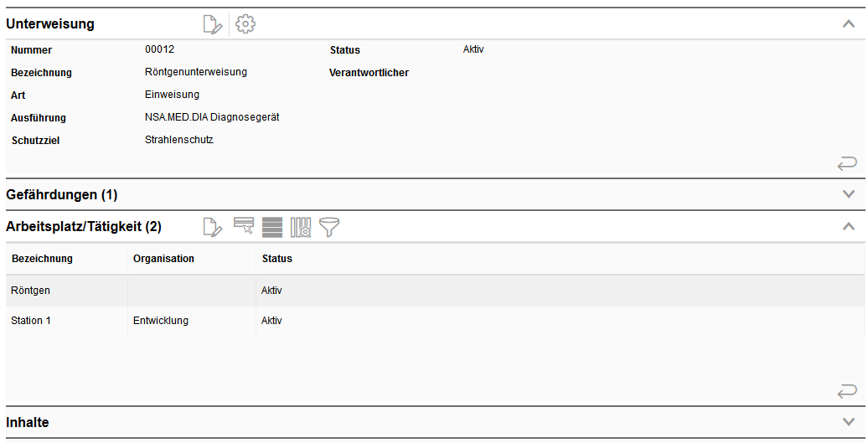Click the return arrow in Arbeitsplatz/Tätigkeit section

coord(847,392)
